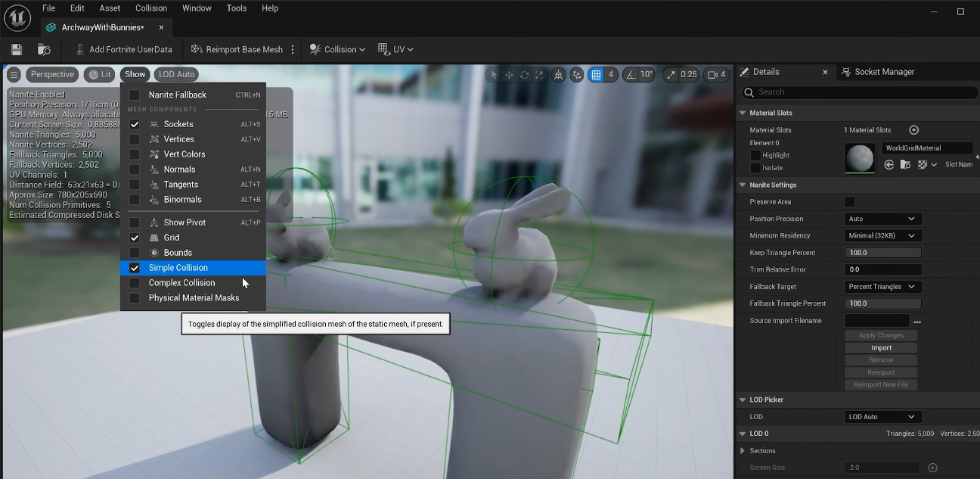The height and width of the screenshot is (479, 980).
Task: Open viewport options hamburger menu
Action: click(14, 74)
